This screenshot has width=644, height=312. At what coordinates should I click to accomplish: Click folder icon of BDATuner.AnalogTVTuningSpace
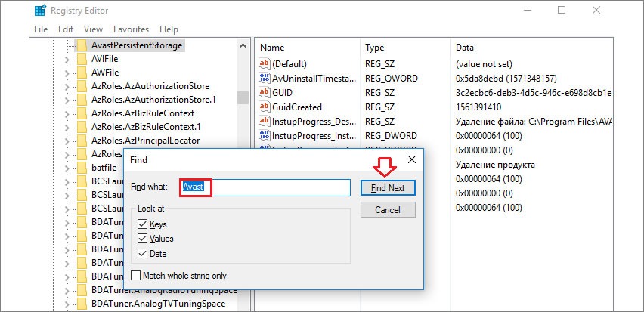(82, 304)
